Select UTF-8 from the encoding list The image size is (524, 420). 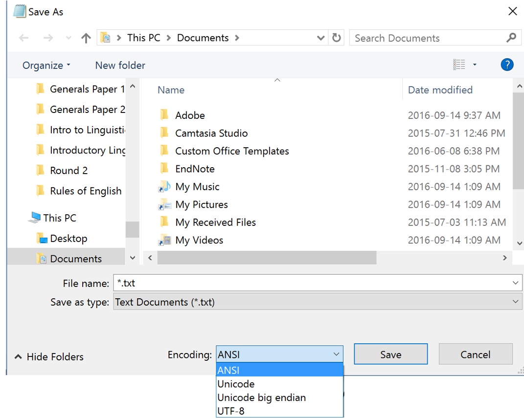[230, 411]
